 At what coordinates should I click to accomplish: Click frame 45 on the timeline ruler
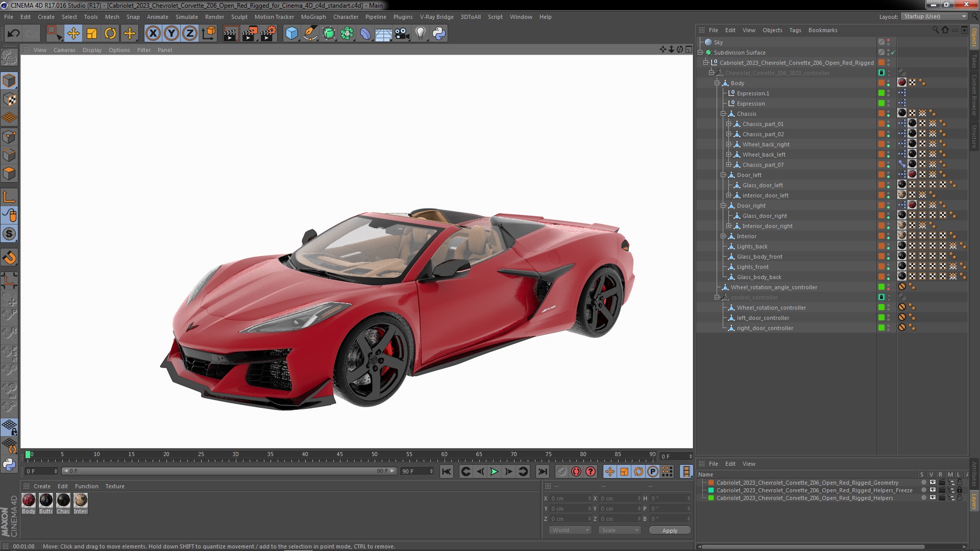tap(340, 455)
